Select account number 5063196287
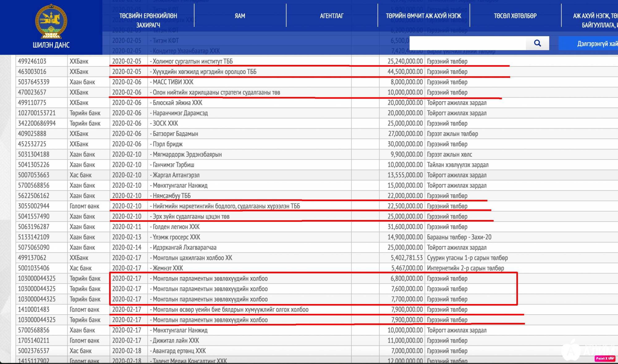This screenshot has height=364, width=618. [34, 227]
